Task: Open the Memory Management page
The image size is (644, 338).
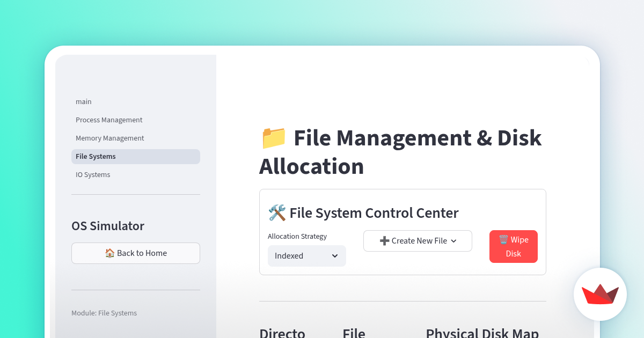Action: [136, 138]
